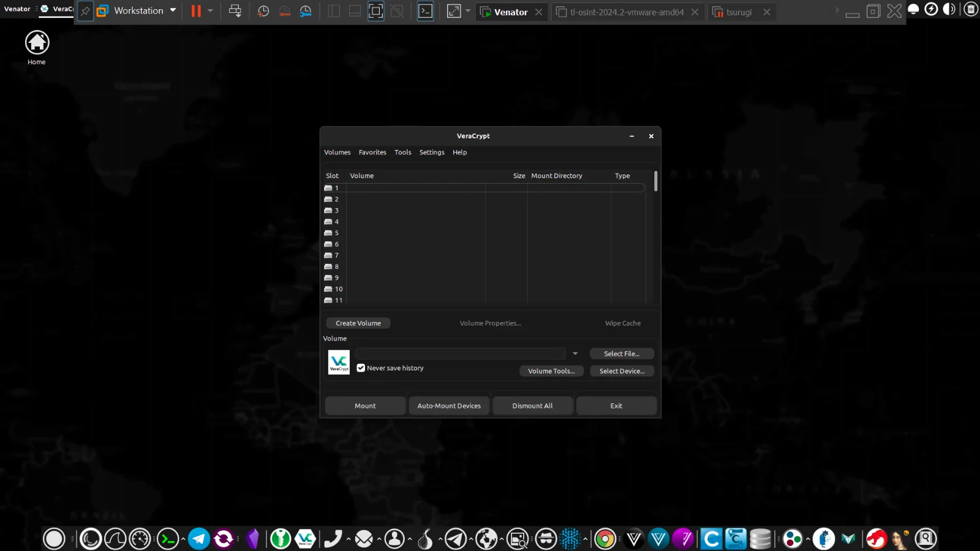This screenshot has height=551, width=980.
Task: Expand the arrow beside the snowflake dock icon
Action: pyautogui.click(x=586, y=539)
